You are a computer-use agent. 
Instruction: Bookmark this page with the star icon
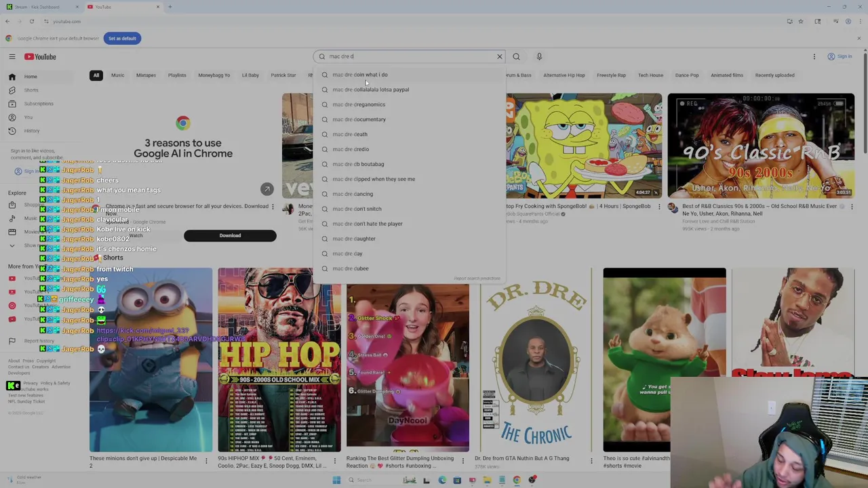tap(801, 22)
